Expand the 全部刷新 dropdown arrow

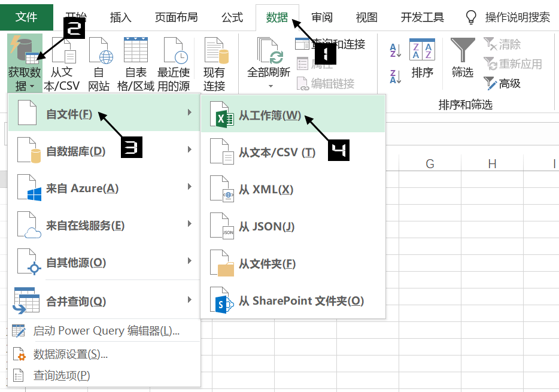271,86
